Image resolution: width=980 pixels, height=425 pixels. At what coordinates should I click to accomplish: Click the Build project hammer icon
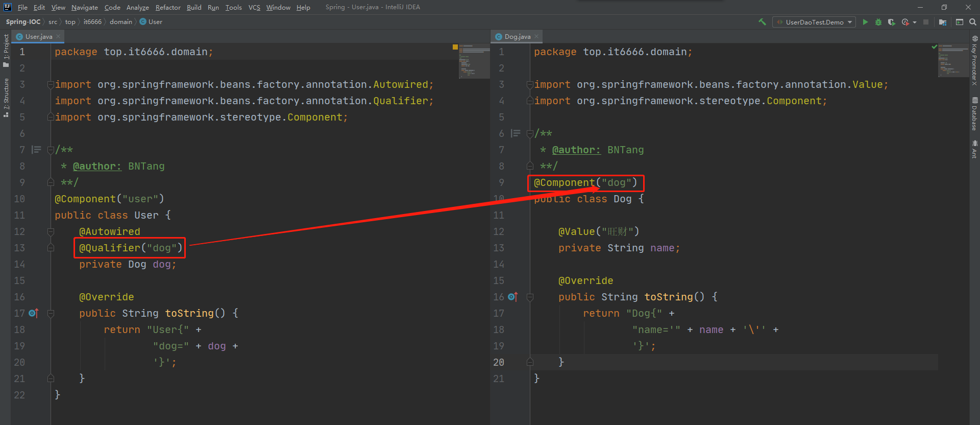(762, 22)
